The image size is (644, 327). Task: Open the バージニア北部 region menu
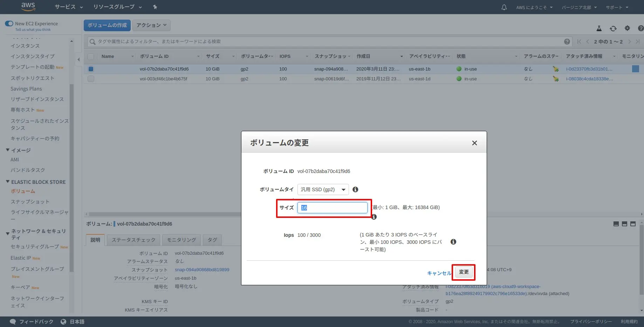pyautogui.click(x=579, y=7)
